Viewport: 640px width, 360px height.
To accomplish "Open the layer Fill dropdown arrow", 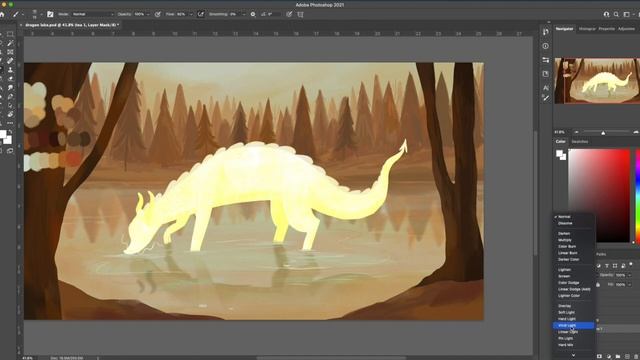I will coord(630,284).
